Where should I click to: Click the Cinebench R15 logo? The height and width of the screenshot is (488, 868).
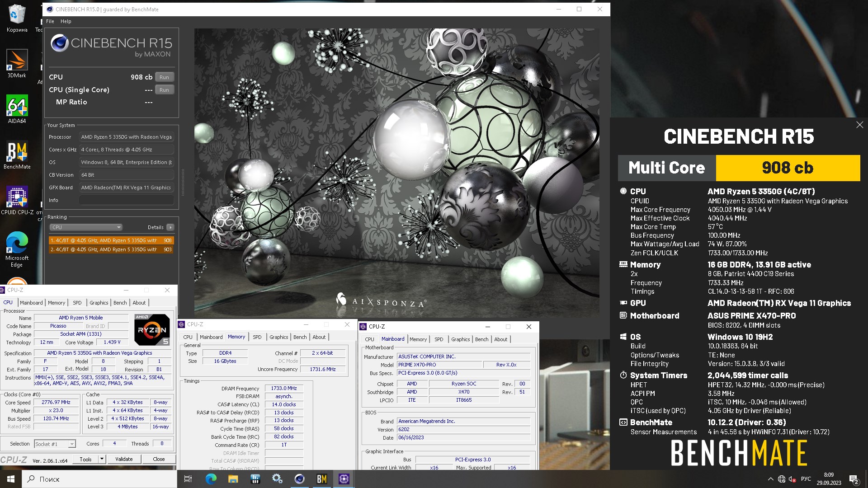(111, 46)
